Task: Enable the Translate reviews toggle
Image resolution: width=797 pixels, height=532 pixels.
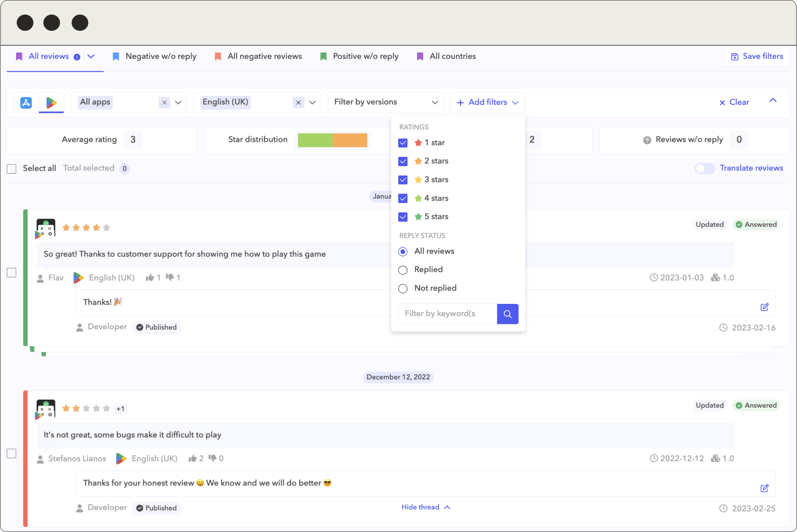Action: (x=705, y=168)
